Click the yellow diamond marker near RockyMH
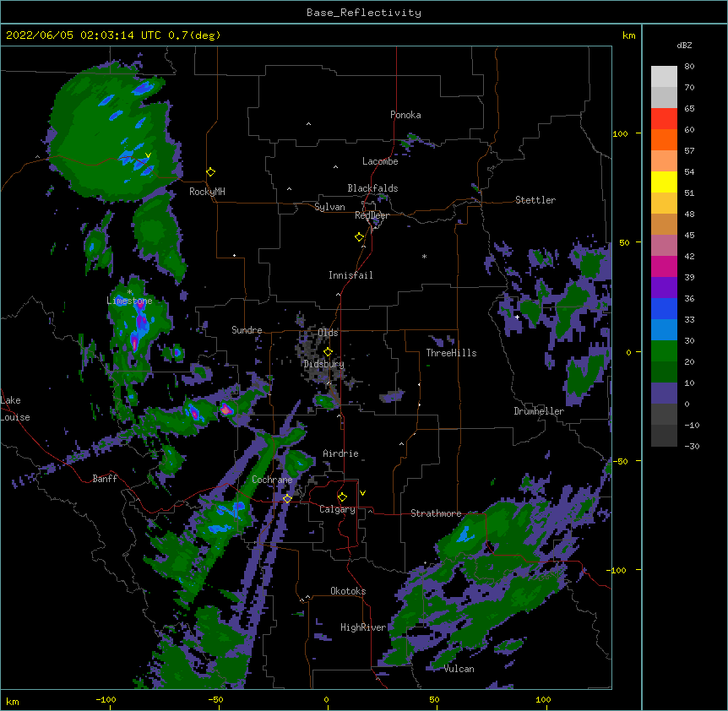Image resolution: width=728 pixels, height=711 pixels. pos(211,172)
